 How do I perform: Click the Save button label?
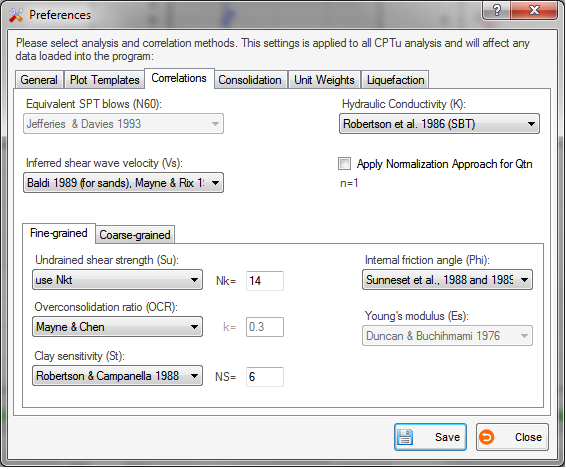coord(447,437)
